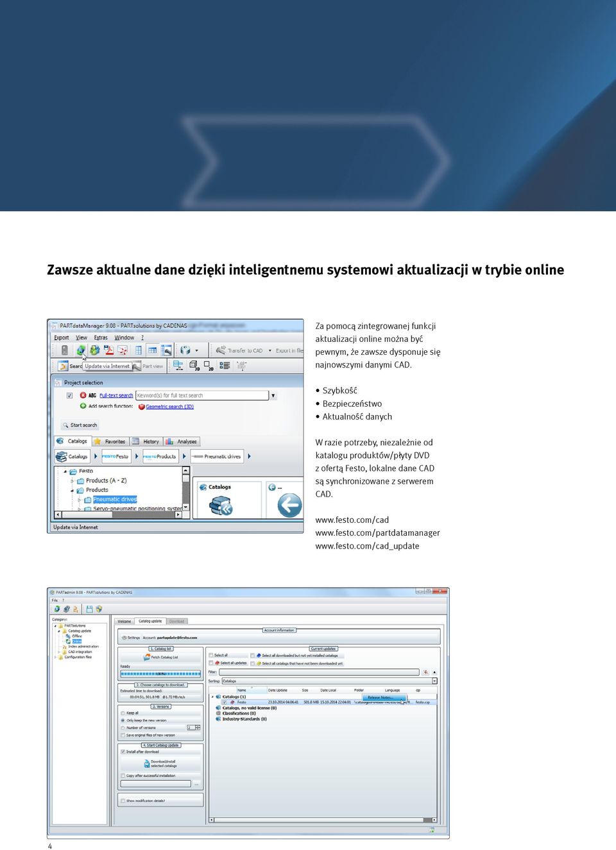The height and width of the screenshot is (850, 616).
Task: Click the clear filter icon next to Filter field
Action: click(425, 672)
